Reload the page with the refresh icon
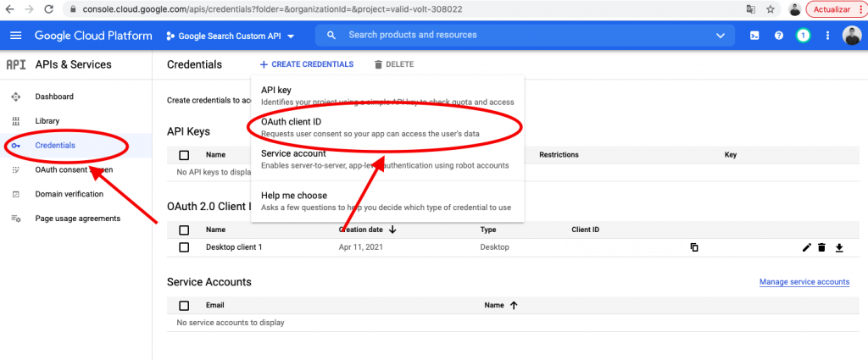The width and height of the screenshot is (868, 360). (x=48, y=9)
